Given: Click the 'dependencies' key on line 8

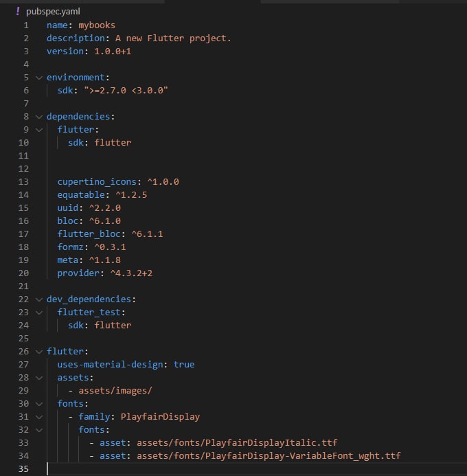Looking at the screenshot, I should coord(78,117).
